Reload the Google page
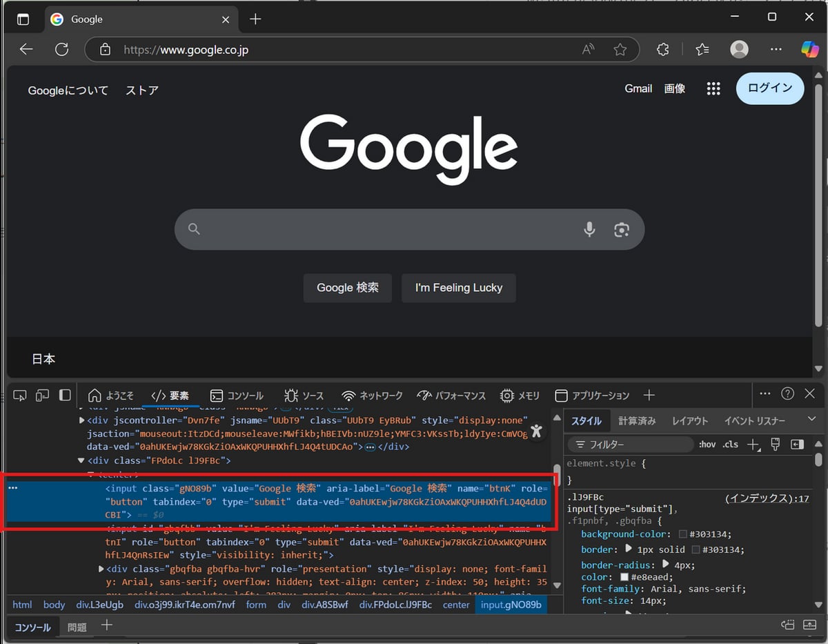The height and width of the screenshot is (644, 828). point(62,50)
